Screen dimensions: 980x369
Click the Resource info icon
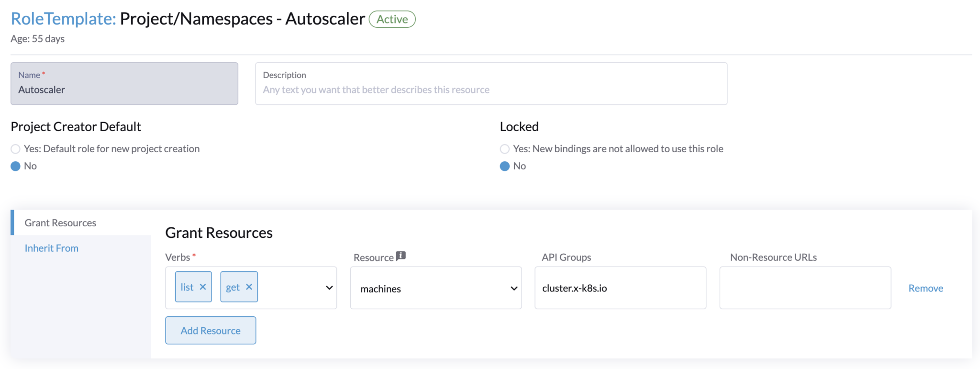coord(401,256)
